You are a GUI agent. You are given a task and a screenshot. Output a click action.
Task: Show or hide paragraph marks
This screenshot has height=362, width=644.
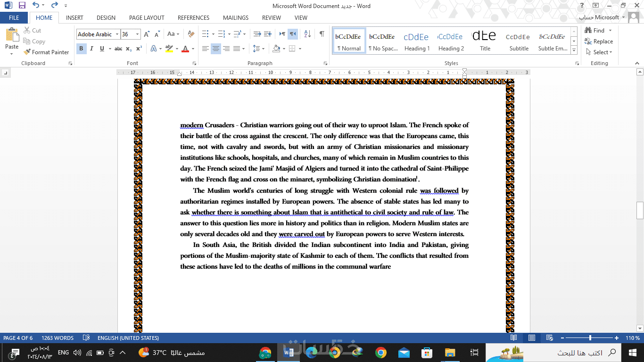[322, 34]
